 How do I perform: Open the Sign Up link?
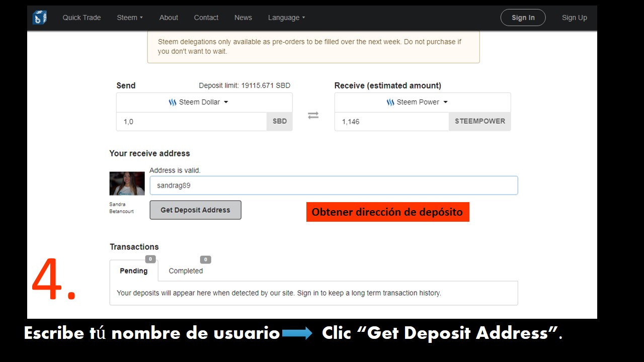pos(575,18)
